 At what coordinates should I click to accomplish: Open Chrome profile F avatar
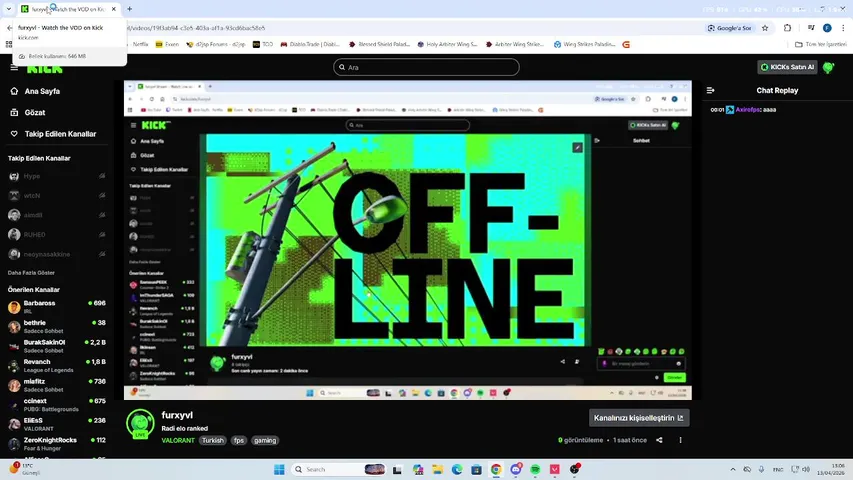pos(827,28)
